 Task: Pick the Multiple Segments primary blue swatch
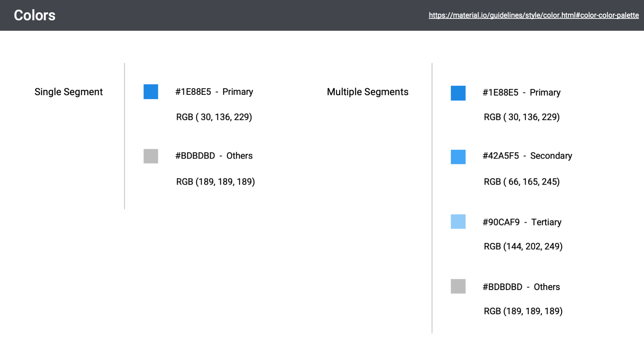click(458, 93)
